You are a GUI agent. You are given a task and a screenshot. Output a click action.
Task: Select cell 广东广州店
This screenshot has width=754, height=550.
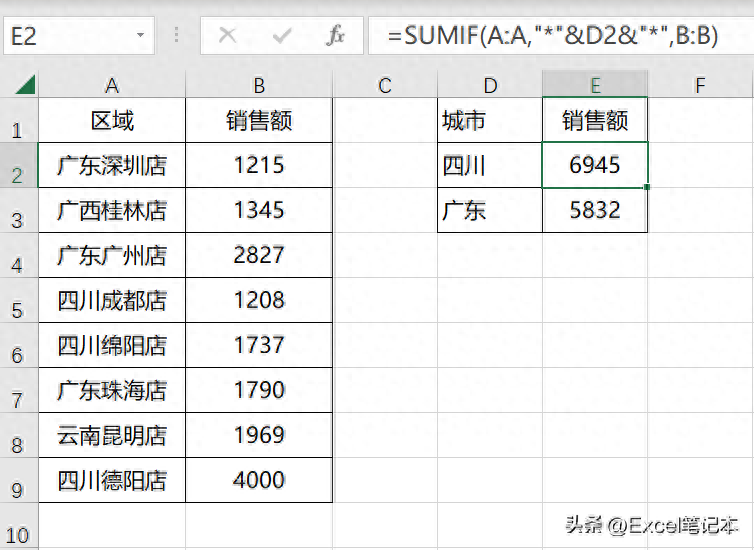coord(112,255)
